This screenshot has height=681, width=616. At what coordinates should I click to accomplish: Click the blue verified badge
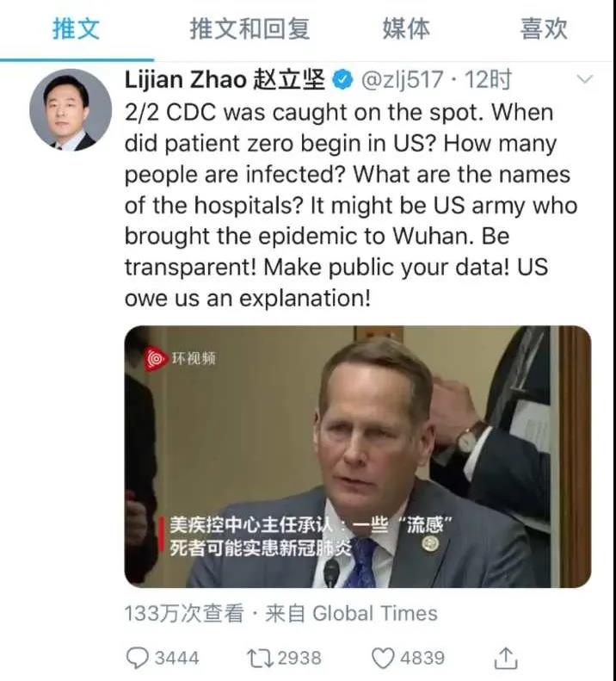click(343, 80)
